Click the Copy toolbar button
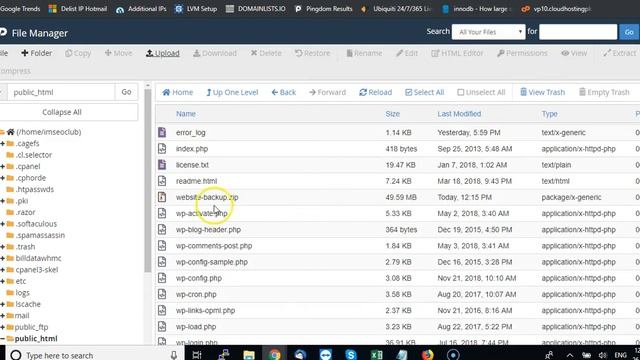The width and height of the screenshot is (640, 360). click(78, 53)
